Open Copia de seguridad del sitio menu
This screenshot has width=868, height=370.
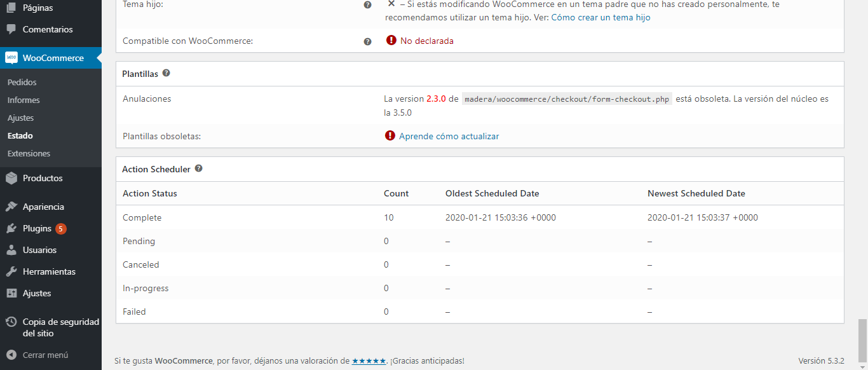point(51,327)
